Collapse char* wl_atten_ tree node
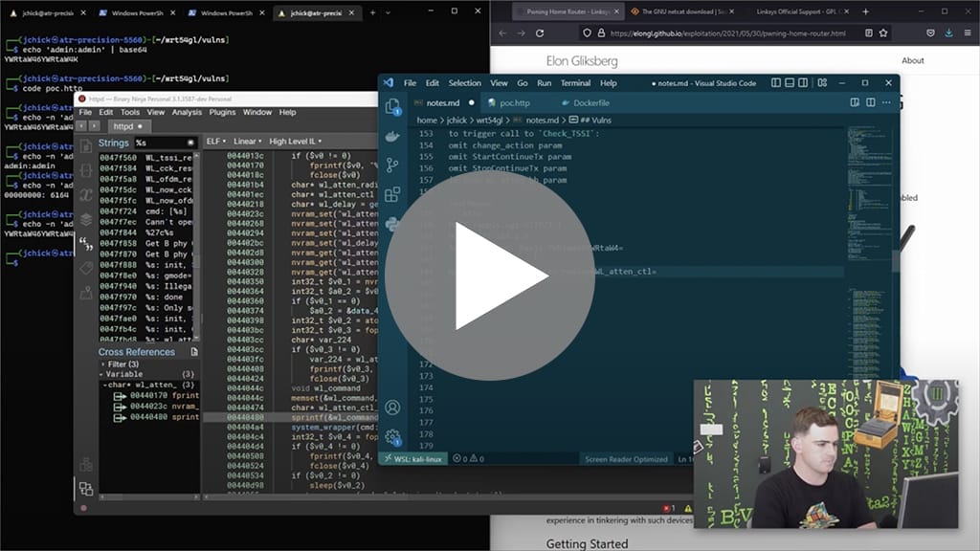The image size is (980, 551). (105, 385)
